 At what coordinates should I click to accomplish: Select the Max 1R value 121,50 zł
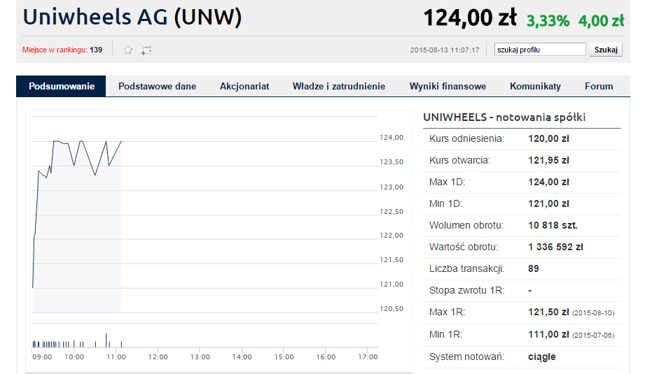pyautogui.click(x=548, y=312)
